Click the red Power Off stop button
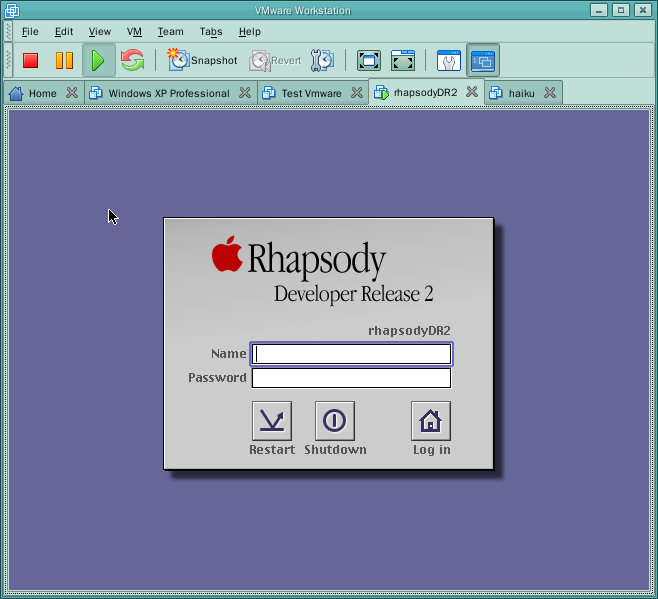 tap(31, 60)
